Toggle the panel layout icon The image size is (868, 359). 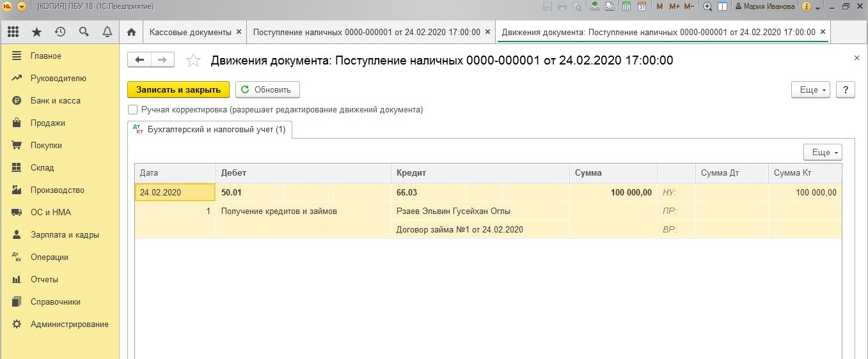(x=723, y=6)
